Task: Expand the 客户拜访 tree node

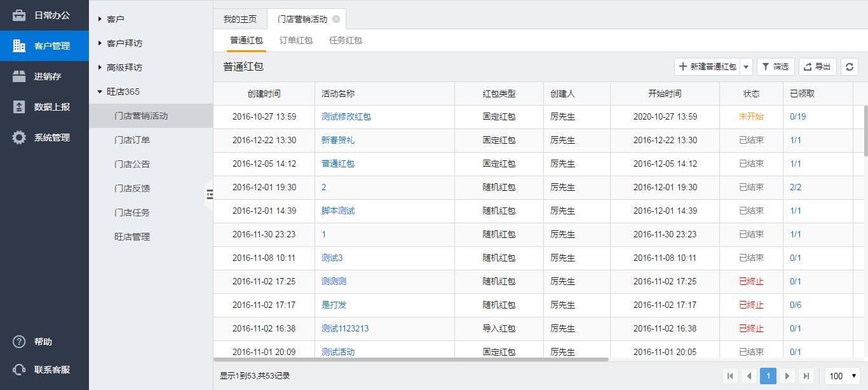Action: coord(100,43)
